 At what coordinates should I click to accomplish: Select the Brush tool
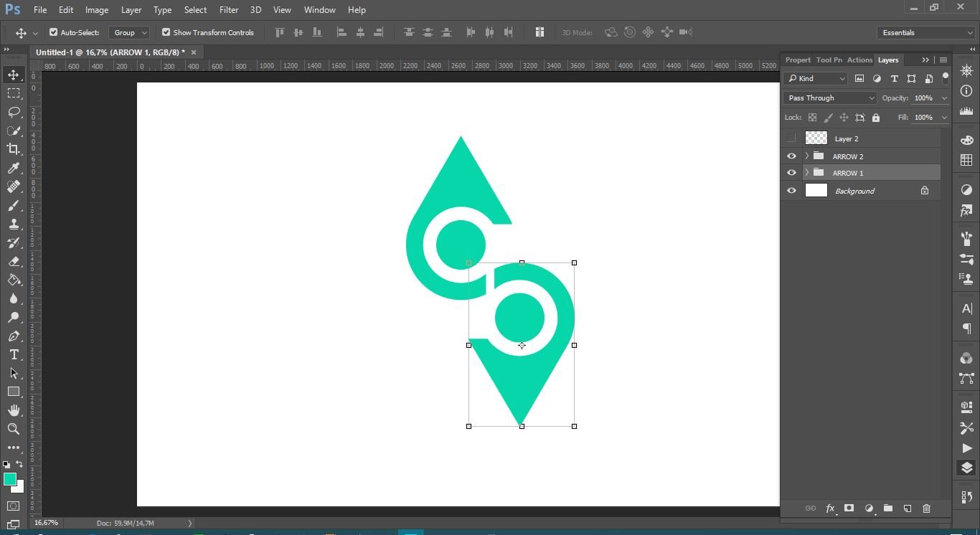tap(14, 206)
